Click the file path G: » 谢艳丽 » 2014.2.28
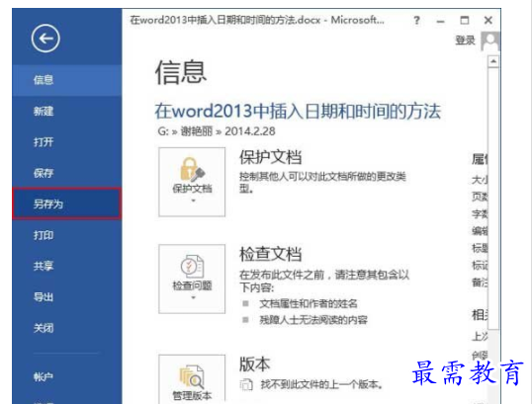The height and width of the screenshot is (404, 532). point(217,131)
